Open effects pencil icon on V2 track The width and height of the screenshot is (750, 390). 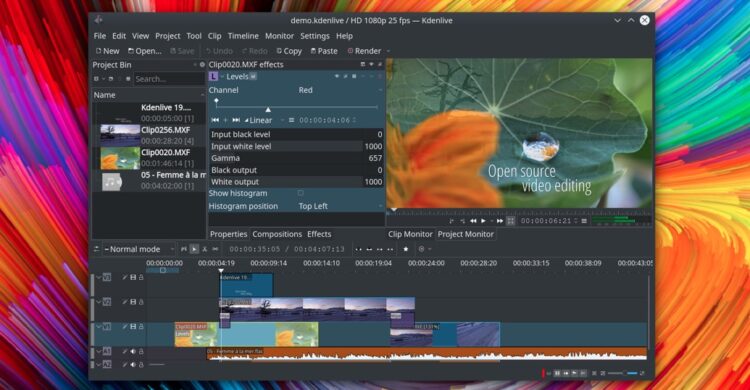[124, 302]
